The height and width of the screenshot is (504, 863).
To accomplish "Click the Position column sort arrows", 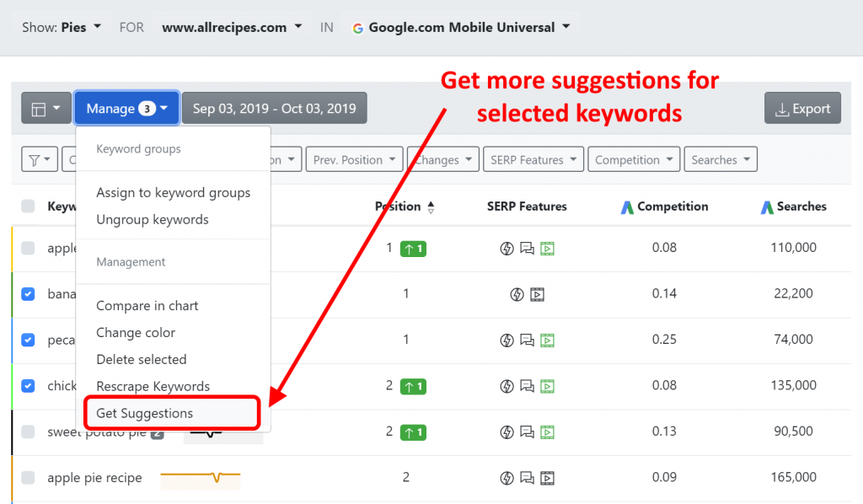I will [x=431, y=206].
